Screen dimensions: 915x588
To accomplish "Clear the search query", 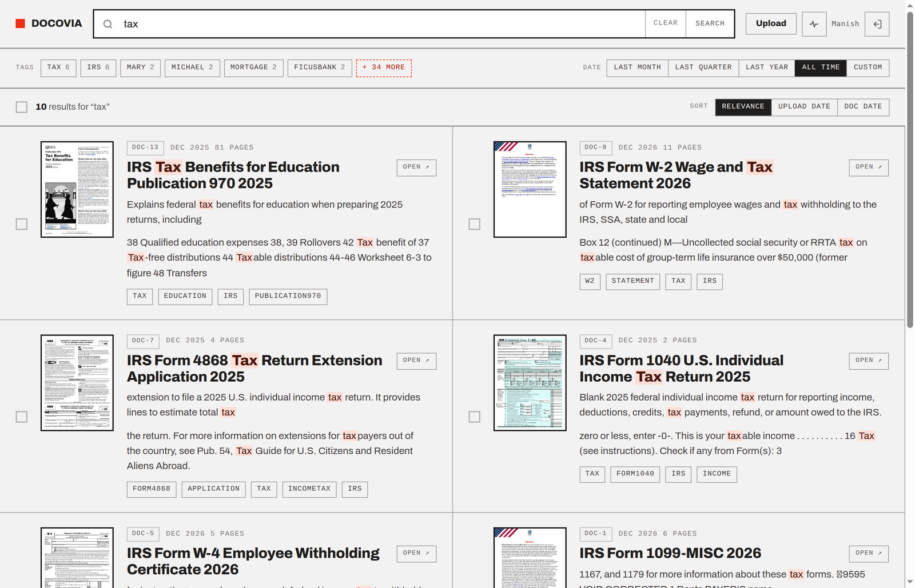I will (x=666, y=23).
